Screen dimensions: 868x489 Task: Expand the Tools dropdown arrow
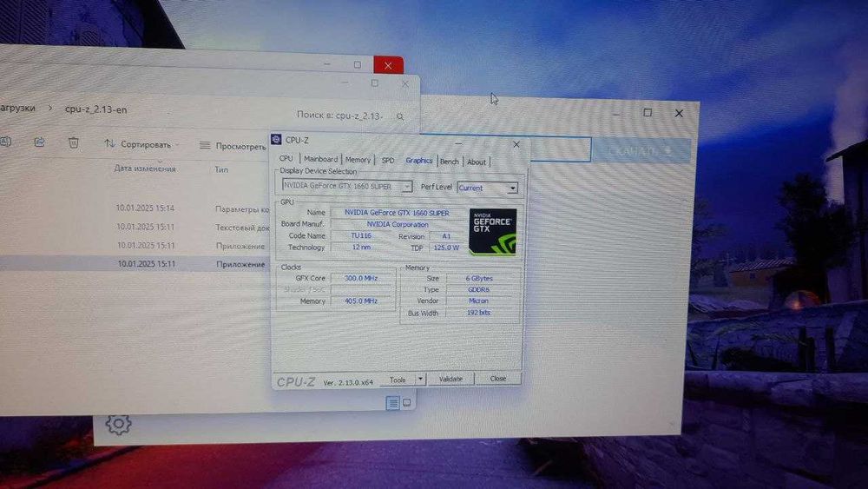(421, 380)
